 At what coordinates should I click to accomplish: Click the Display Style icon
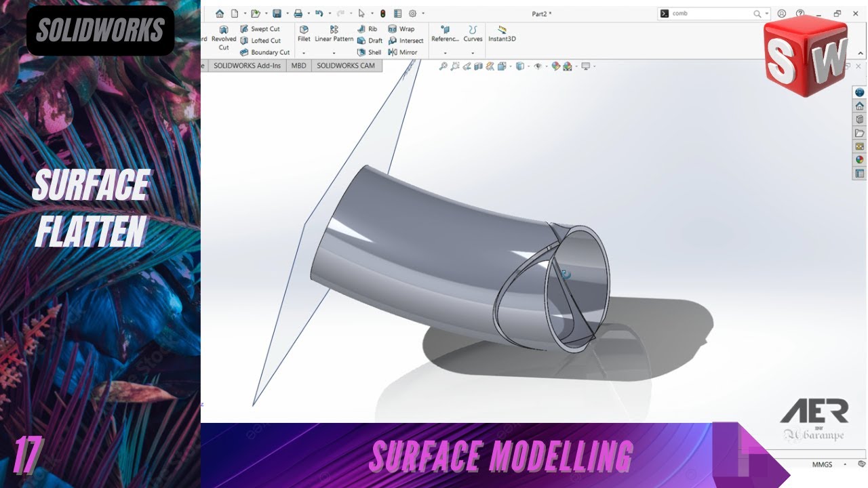[520, 66]
